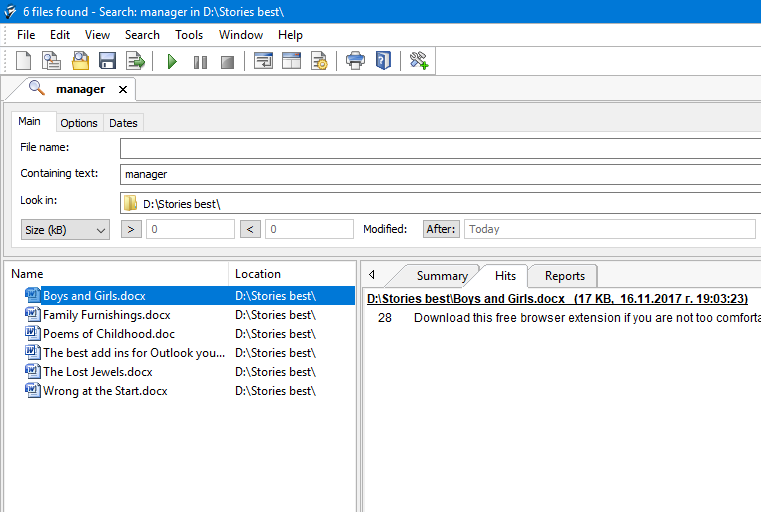Click Word icon of Family Furnishings.docx

(x=33, y=314)
